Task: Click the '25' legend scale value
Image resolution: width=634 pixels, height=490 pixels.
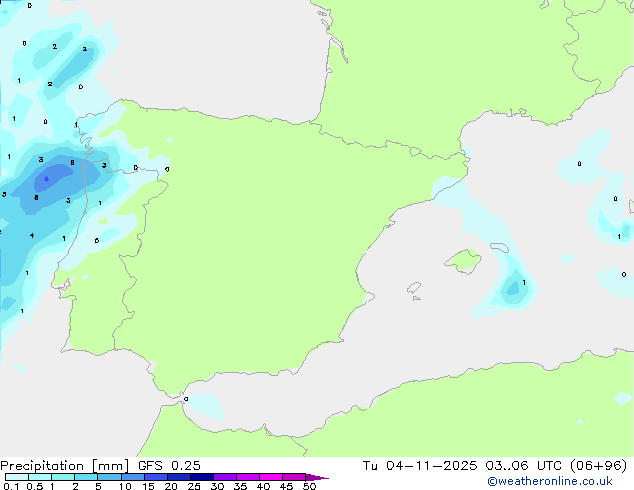Action: [x=194, y=486]
